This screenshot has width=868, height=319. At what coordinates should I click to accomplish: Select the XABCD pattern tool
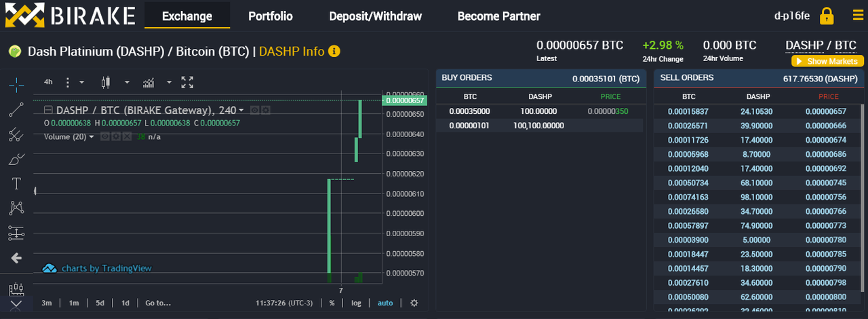click(x=16, y=208)
